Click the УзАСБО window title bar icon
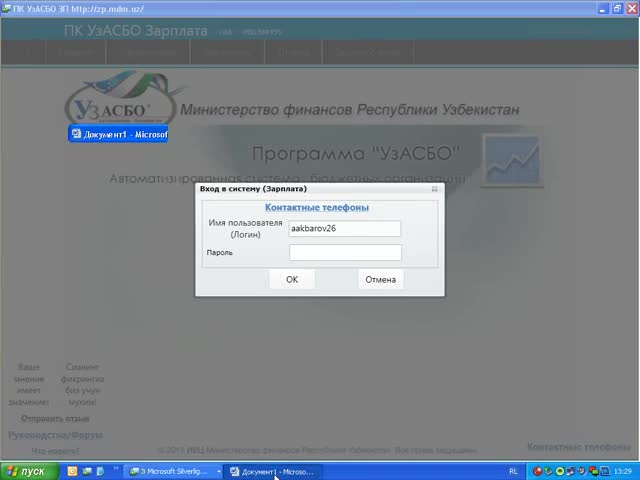The width and height of the screenshot is (640, 480). click(6, 8)
